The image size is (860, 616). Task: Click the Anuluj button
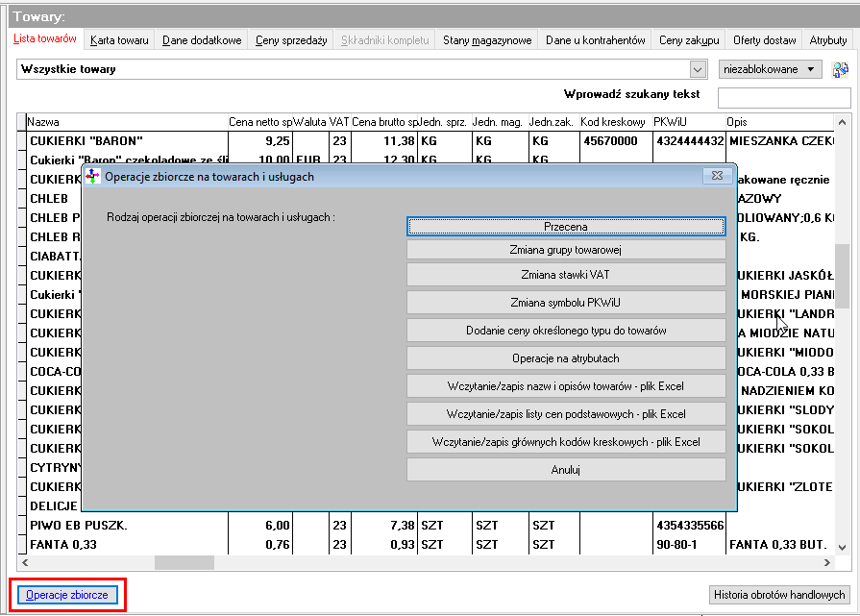pyautogui.click(x=566, y=470)
